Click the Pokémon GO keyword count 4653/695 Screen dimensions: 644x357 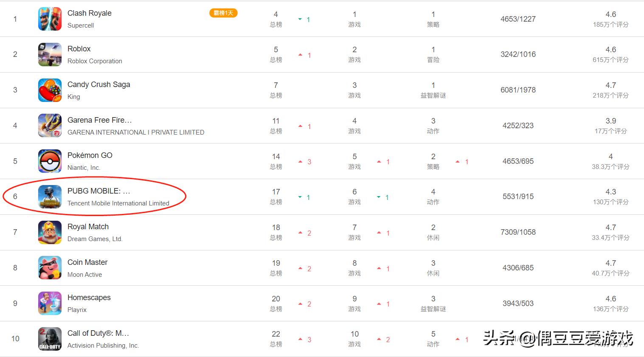pyautogui.click(x=518, y=161)
